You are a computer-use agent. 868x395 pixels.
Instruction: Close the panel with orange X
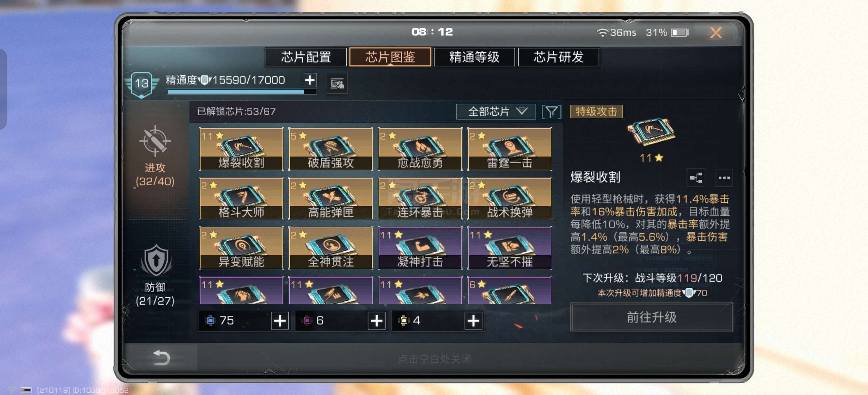[x=716, y=33]
